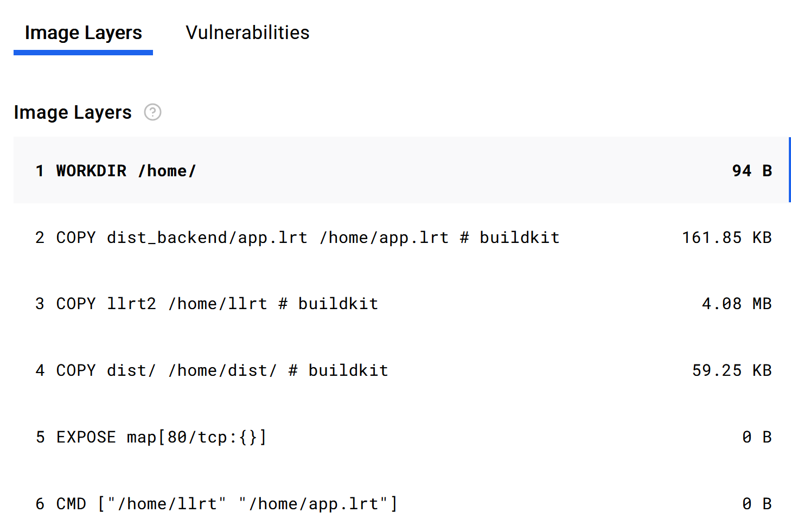Pick the EXPOSE map[80/tcp:{}] layer command

(x=161, y=437)
